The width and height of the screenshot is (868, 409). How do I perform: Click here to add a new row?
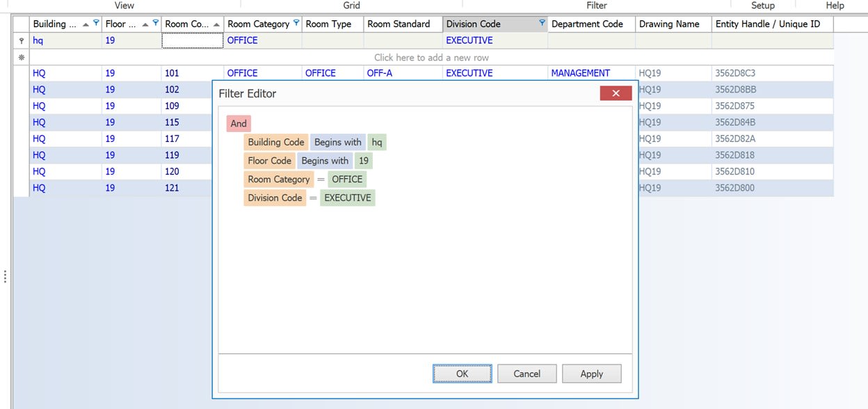pyautogui.click(x=431, y=58)
